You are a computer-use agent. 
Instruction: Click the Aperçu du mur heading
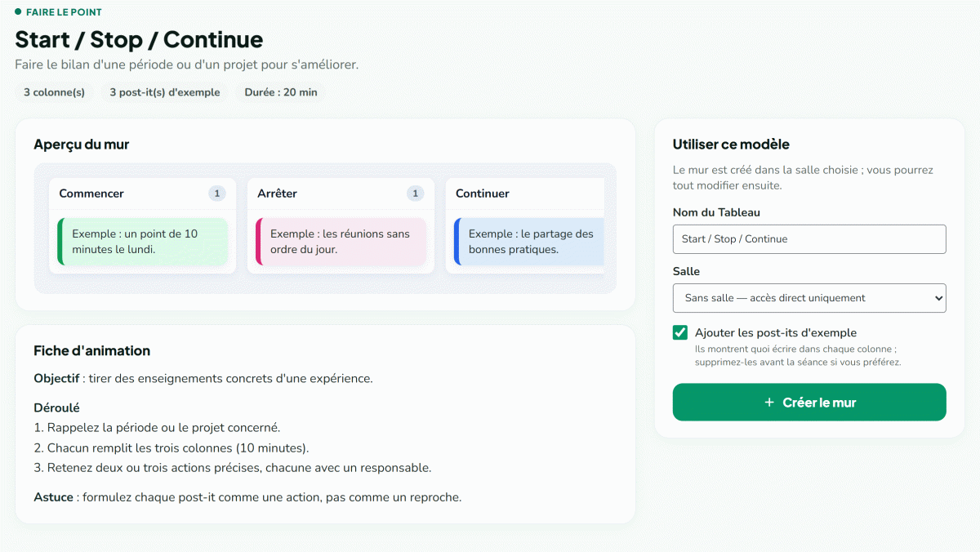82,145
